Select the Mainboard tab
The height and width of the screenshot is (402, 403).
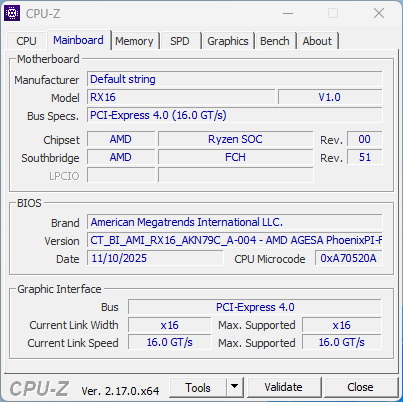click(x=78, y=40)
